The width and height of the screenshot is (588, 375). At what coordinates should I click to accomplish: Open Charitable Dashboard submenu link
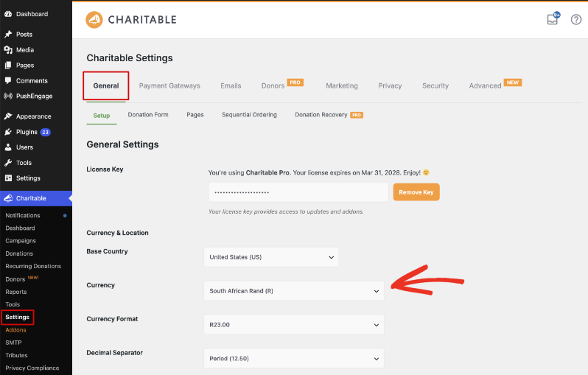pos(20,228)
